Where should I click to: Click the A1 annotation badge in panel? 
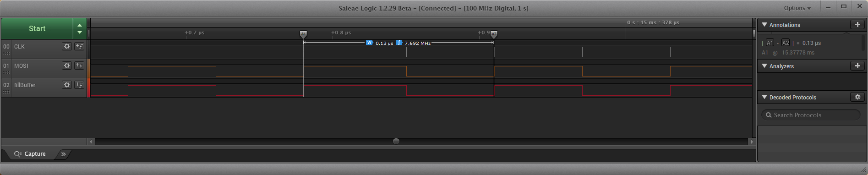(x=770, y=43)
